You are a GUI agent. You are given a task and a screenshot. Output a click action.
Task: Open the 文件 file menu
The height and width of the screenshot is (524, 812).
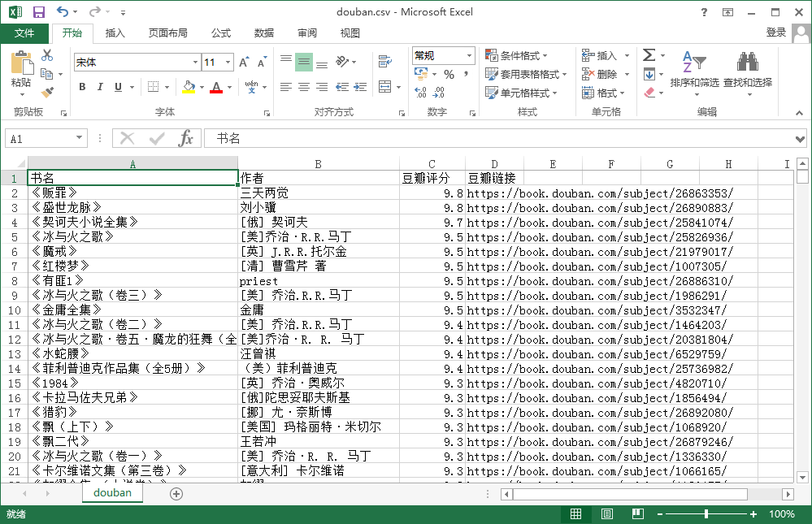click(24, 33)
